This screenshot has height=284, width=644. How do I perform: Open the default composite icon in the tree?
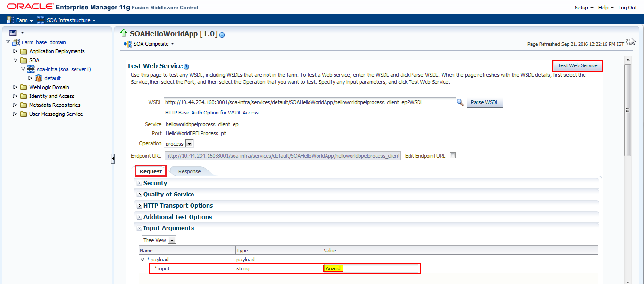(x=38, y=78)
